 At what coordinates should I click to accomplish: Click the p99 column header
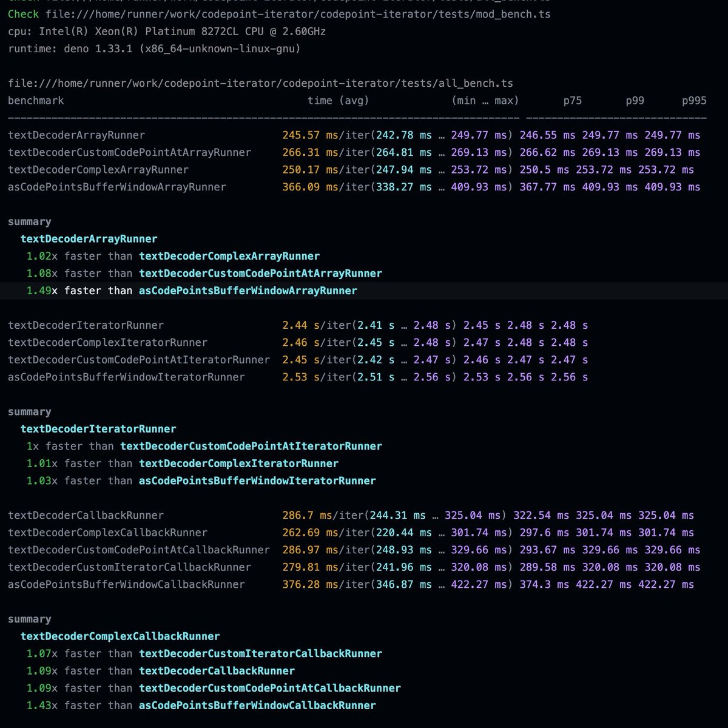coord(633,101)
